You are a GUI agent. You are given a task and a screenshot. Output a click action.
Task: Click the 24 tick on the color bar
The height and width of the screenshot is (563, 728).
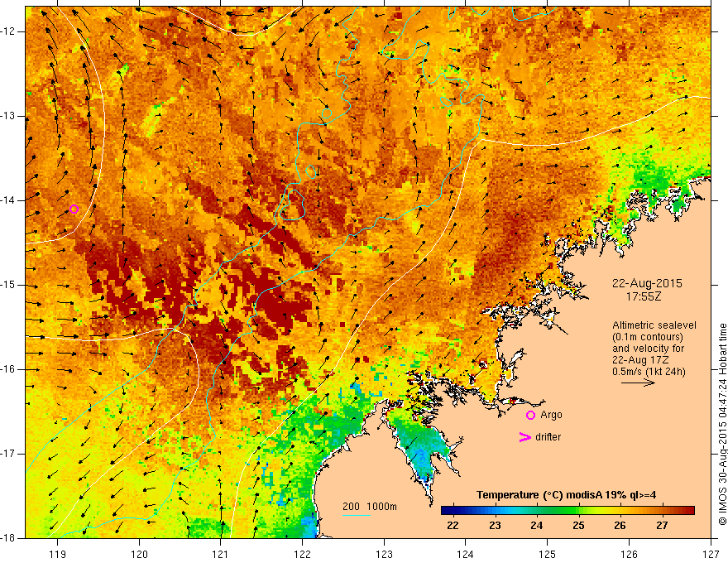(536, 526)
